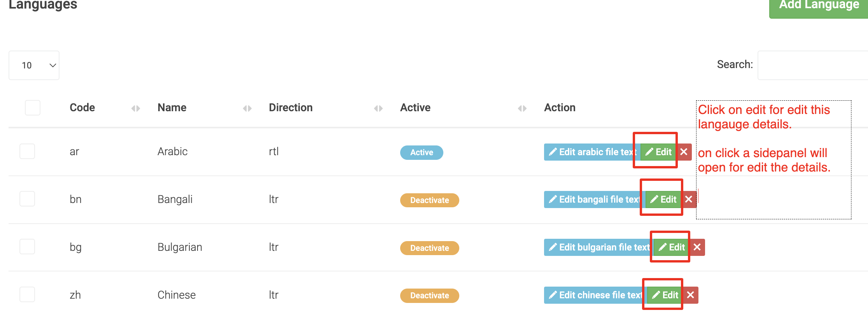Click Edit for the Bulgarian language
868x315 pixels.
tap(672, 247)
